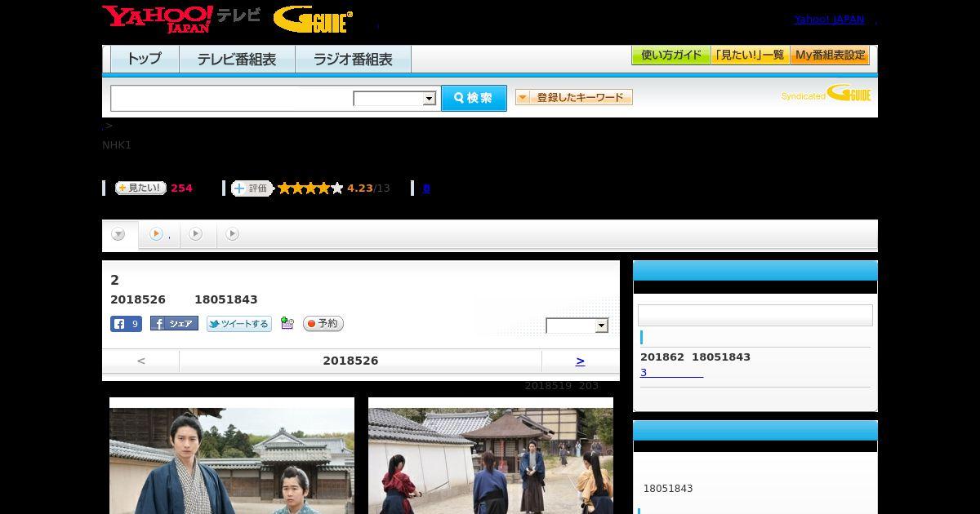The height and width of the screenshot is (514, 980).
Task: Click the 評価 plus rating button
Action: pos(252,188)
